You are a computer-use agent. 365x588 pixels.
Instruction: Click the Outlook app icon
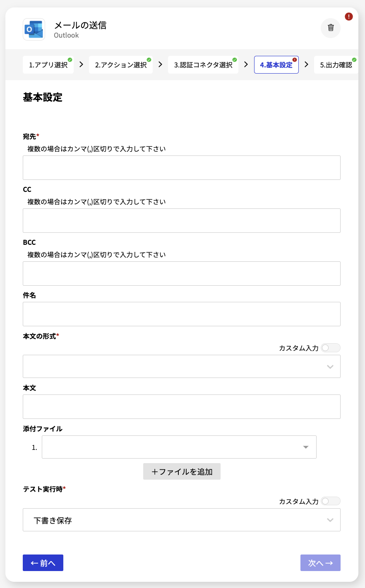(34, 29)
